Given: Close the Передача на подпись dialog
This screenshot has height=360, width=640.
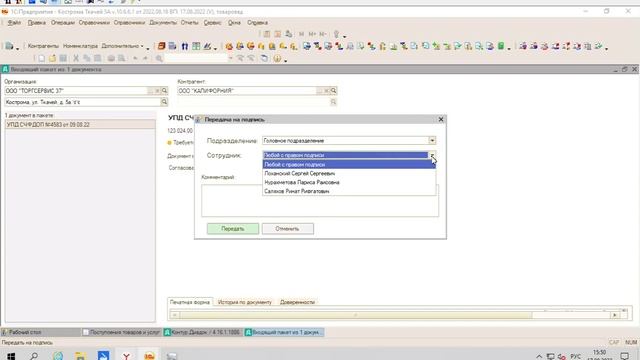Looking at the screenshot, I should click(441, 119).
